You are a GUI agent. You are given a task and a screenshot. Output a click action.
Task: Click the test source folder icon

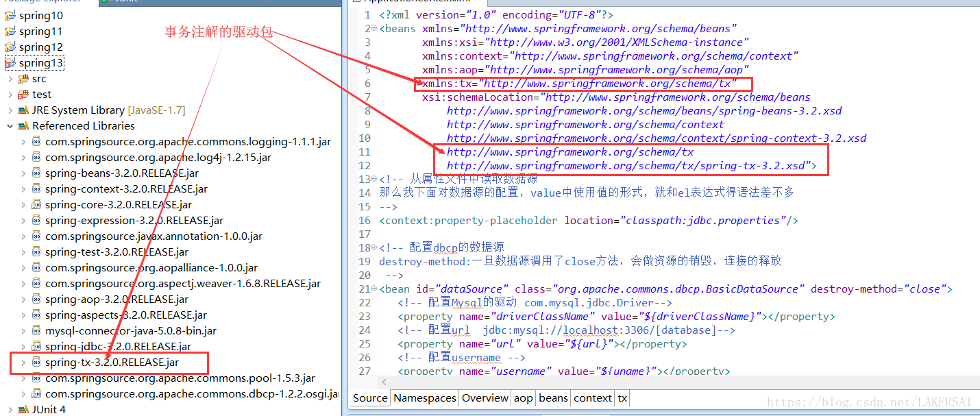23,95
